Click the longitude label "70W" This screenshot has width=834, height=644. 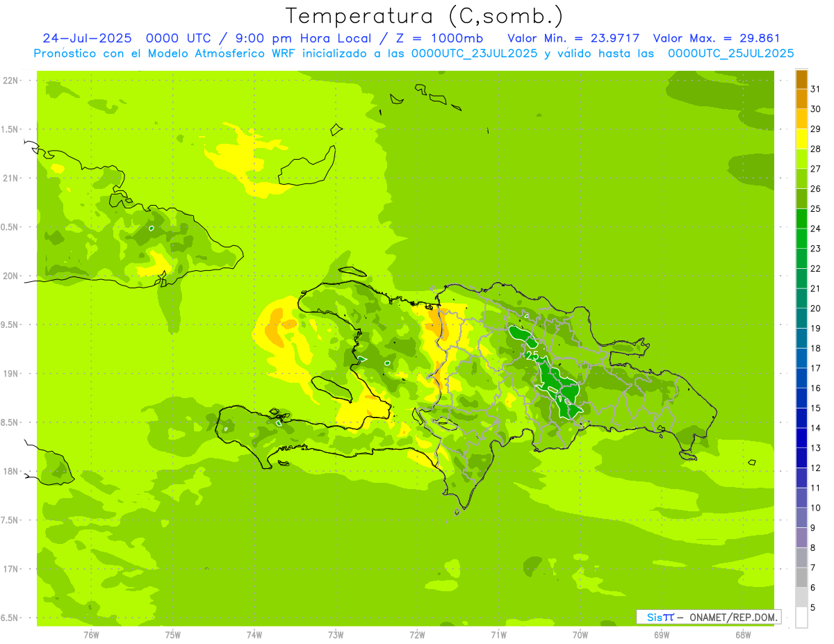[x=580, y=634]
